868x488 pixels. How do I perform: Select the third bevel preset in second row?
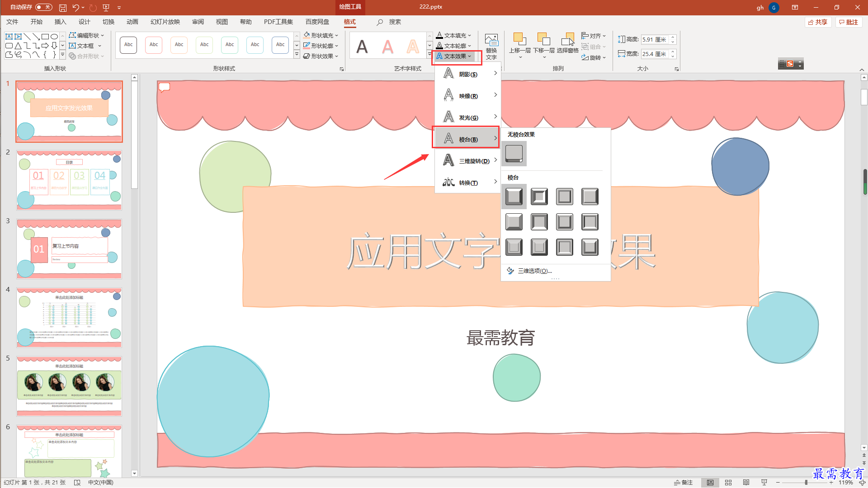(565, 222)
